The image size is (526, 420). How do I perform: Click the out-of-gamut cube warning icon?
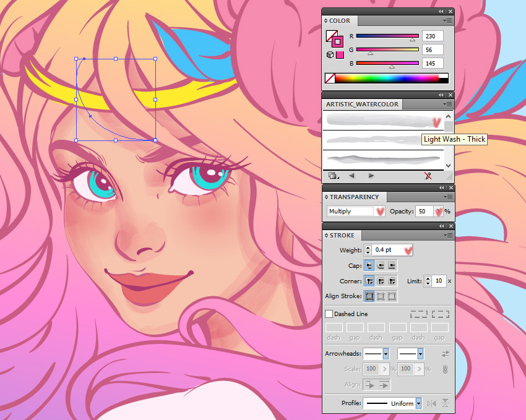[x=330, y=54]
